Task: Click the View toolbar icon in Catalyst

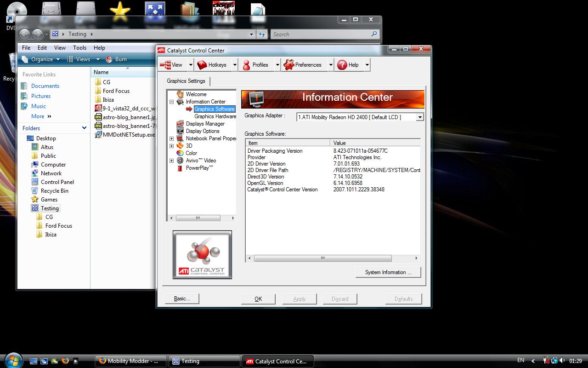Action: coord(165,65)
